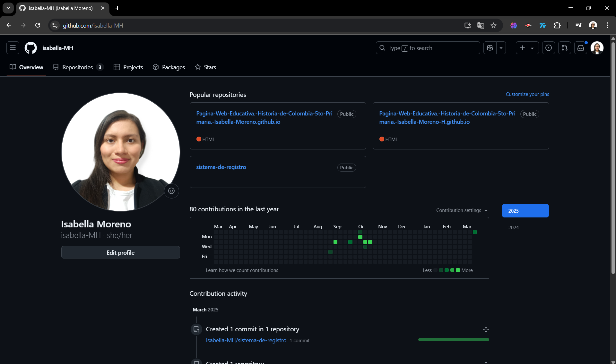Click the set status smiley icon
616x364 pixels.
pos(171,191)
